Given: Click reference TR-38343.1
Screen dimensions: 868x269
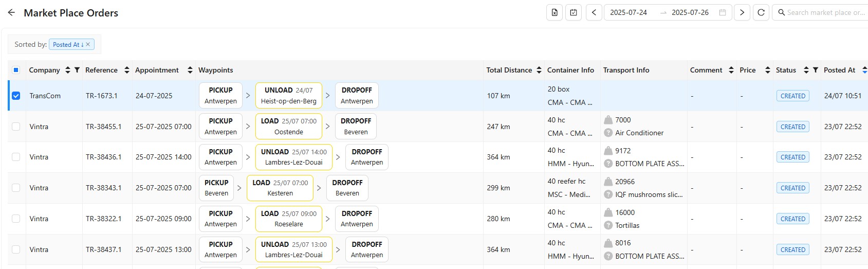Looking at the screenshot, I should [x=104, y=188].
